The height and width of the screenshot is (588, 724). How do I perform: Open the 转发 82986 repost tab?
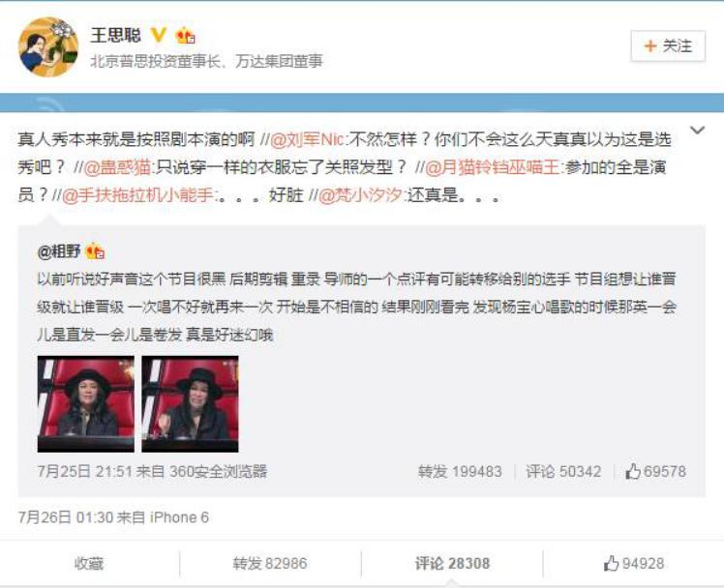(x=270, y=563)
